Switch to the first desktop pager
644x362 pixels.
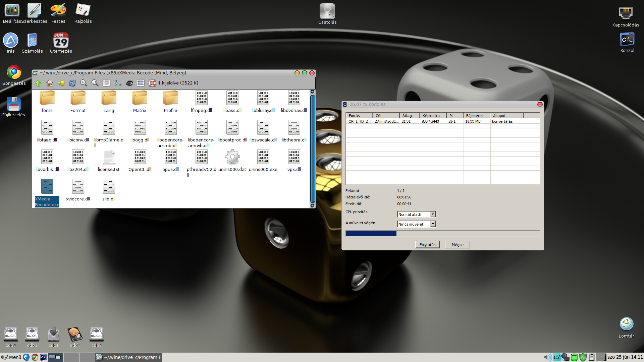(55, 357)
